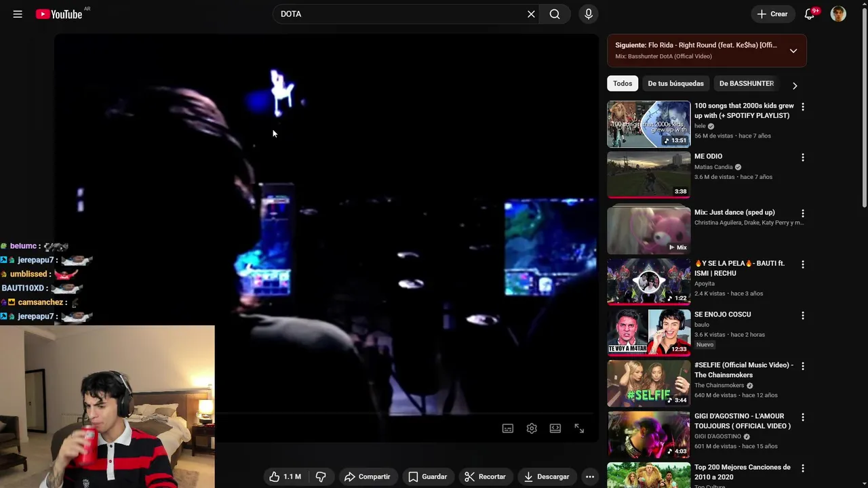
Task: Dislike the video
Action: coord(321,476)
